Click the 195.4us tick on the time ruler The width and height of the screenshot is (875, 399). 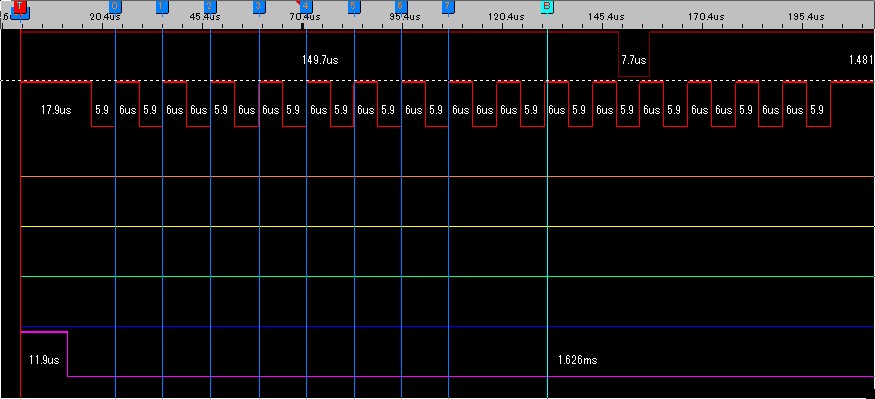(806, 17)
